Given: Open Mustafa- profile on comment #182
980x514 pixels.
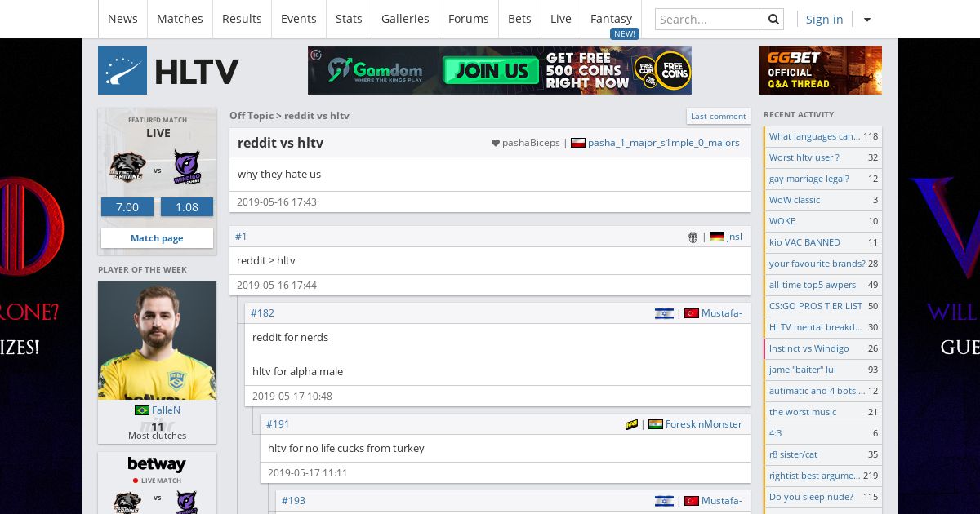Looking at the screenshot, I should pyautogui.click(x=722, y=313).
